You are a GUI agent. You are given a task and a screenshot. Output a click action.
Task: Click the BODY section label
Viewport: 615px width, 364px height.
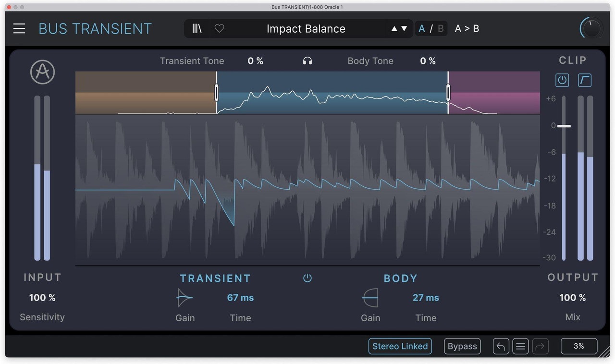pyautogui.click(x=400, y=279)
